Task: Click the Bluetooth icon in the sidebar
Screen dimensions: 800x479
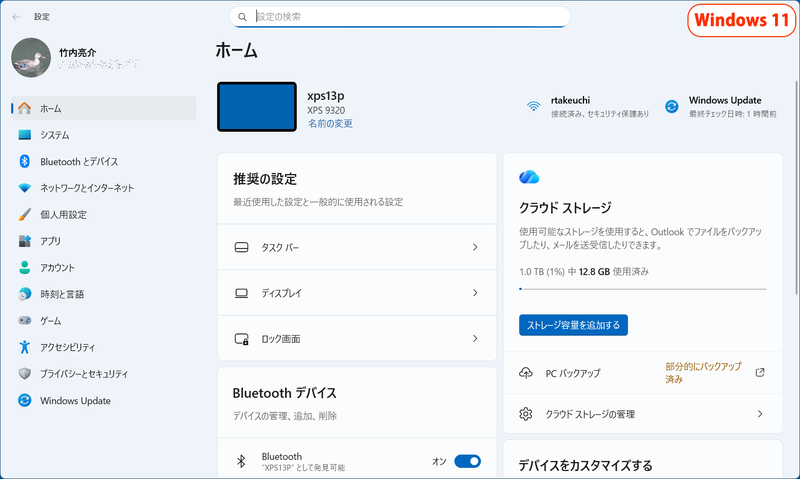Action: click(24, 161)
